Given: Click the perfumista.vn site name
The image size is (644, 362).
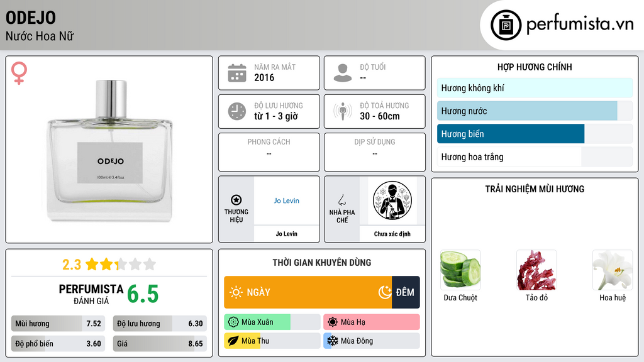Looking at the screenshot, I should click(x=580, y=25).
